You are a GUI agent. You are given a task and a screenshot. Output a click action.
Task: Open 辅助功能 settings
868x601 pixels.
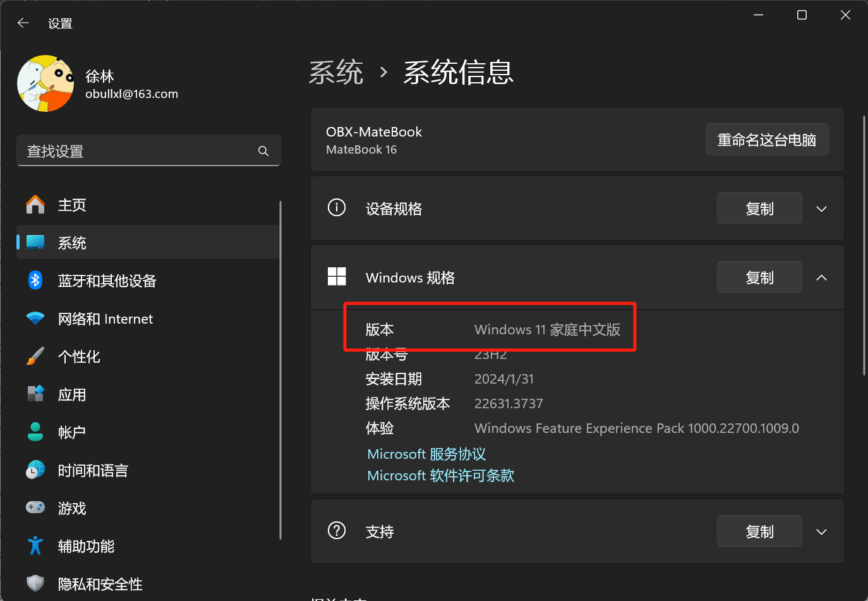(148, 546)
